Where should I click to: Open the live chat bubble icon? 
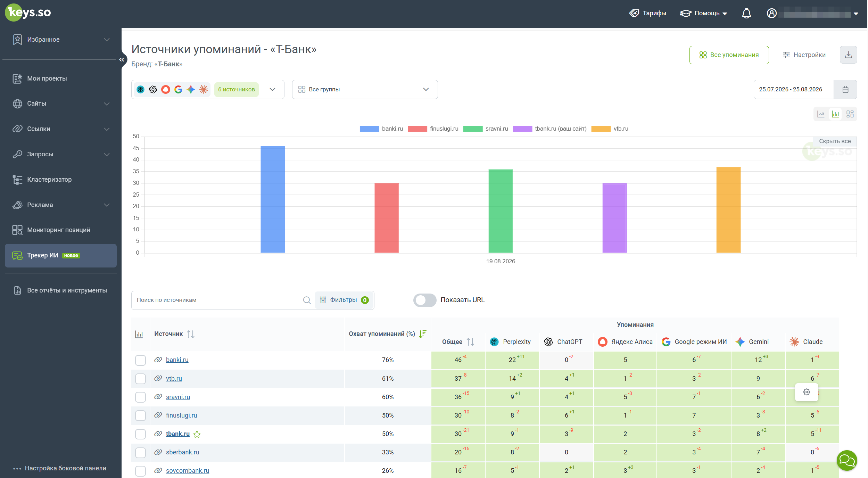click(847, 460)
